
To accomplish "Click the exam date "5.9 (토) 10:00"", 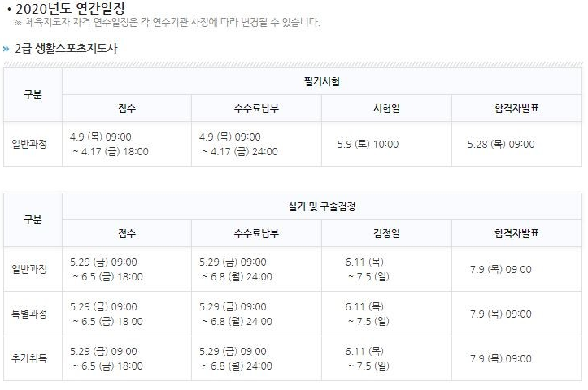I will (x=368, y=144).
